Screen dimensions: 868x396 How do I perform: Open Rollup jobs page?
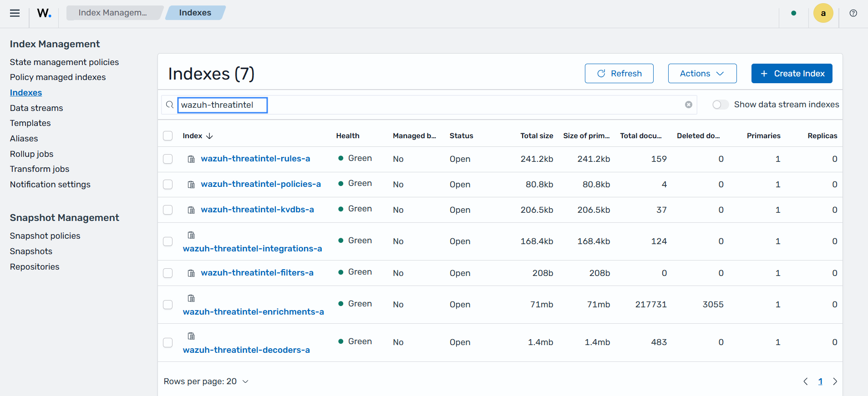pos(31,154)
